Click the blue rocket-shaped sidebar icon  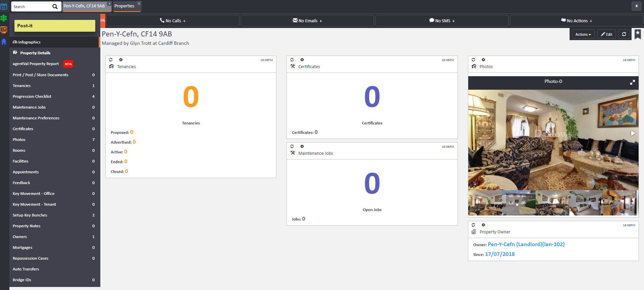pos(4,41)
